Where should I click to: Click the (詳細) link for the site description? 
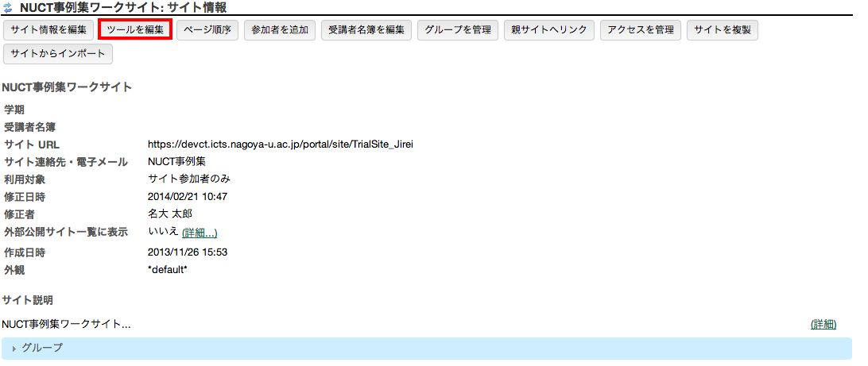tap(823, 324)
